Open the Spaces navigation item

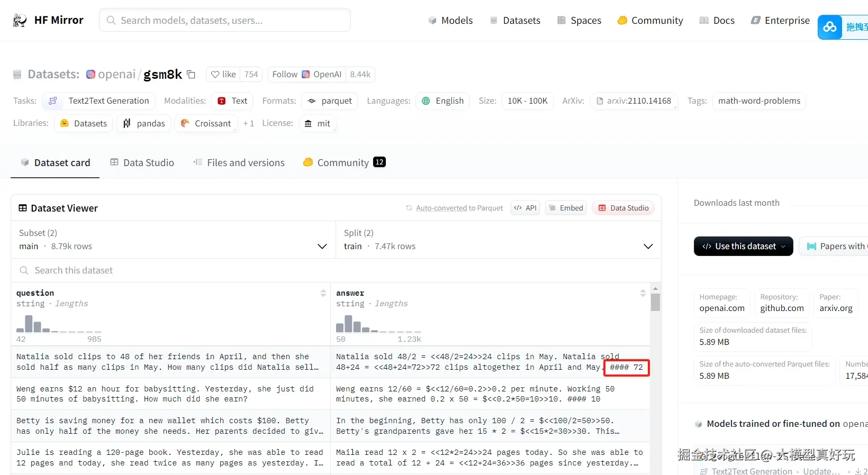(x=579, y=21)
